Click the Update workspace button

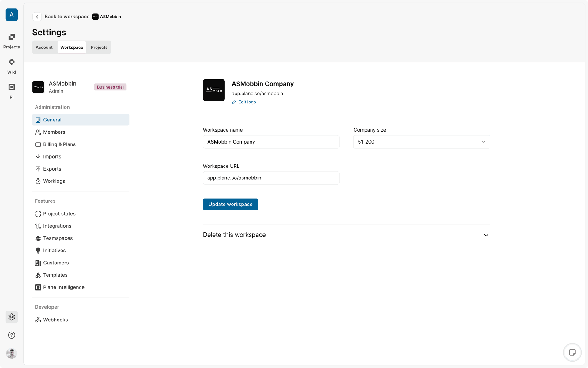230,205
